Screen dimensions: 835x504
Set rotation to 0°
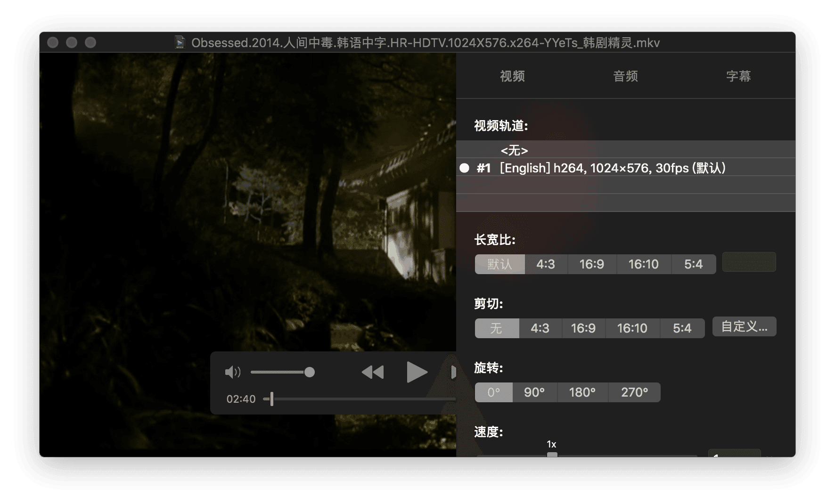(493, 392)
